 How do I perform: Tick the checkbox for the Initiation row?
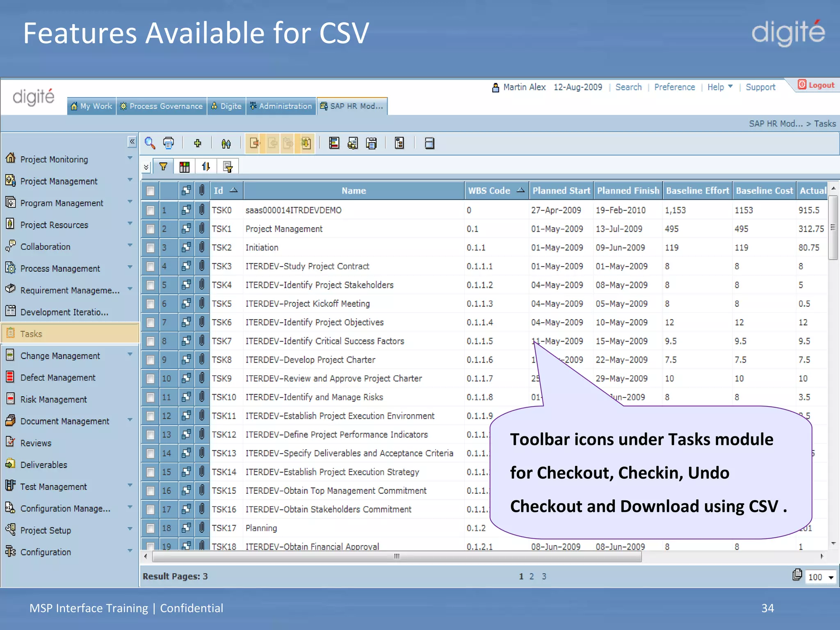(x=151, y=248)
